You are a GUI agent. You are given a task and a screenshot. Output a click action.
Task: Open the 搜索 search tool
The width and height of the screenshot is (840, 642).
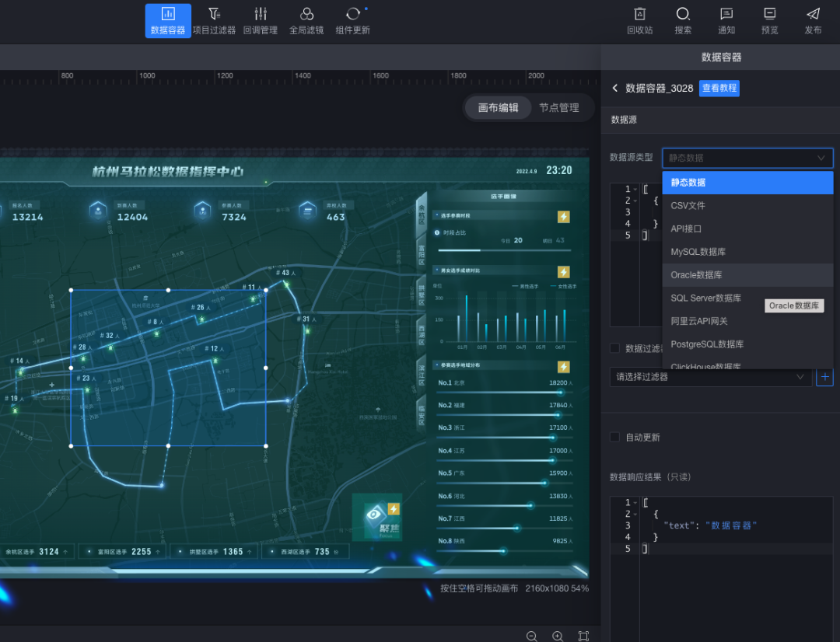[683, 21]
